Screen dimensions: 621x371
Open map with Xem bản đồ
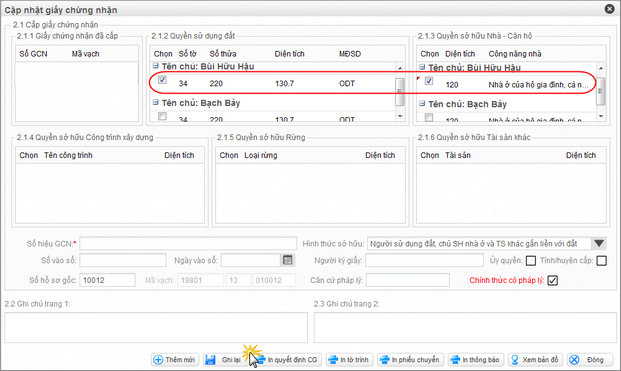coord(535,360)
